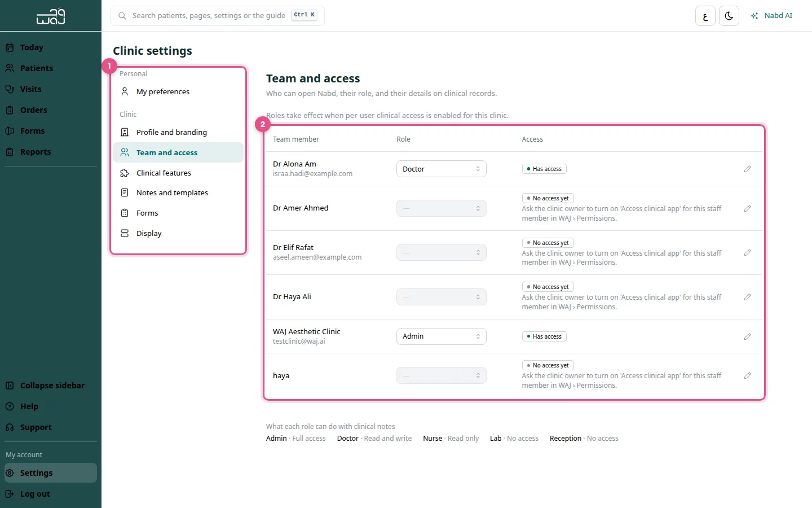
Task: Open Settings under My account
Action: coord(51,473)
